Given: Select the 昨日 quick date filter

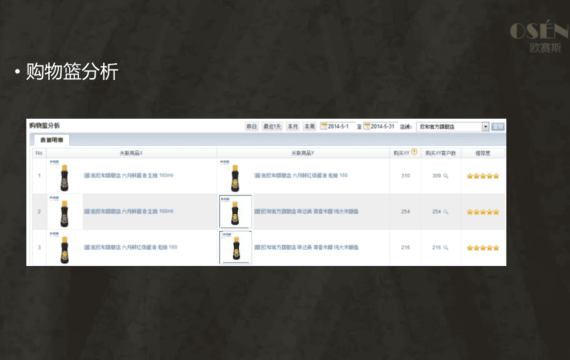Looking at the screenshot, I should (x=252, y=127).
